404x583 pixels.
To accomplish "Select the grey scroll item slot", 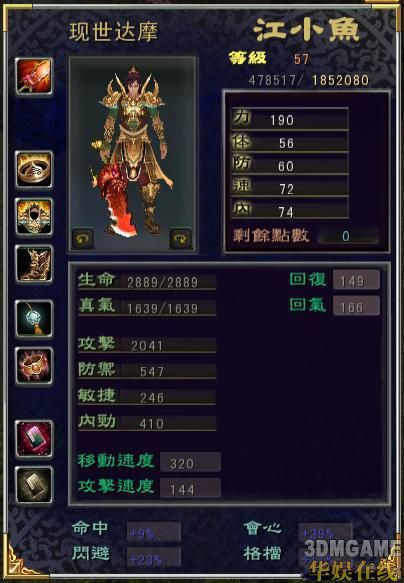I will (34, 485).
